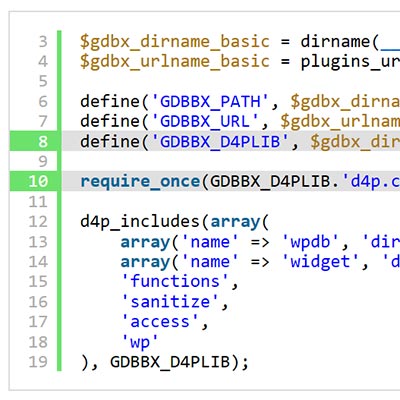This screenshot has width=400, height=400.
Task: Click the $gdbx_dirname_basic variable
Action: pos(175,42)
